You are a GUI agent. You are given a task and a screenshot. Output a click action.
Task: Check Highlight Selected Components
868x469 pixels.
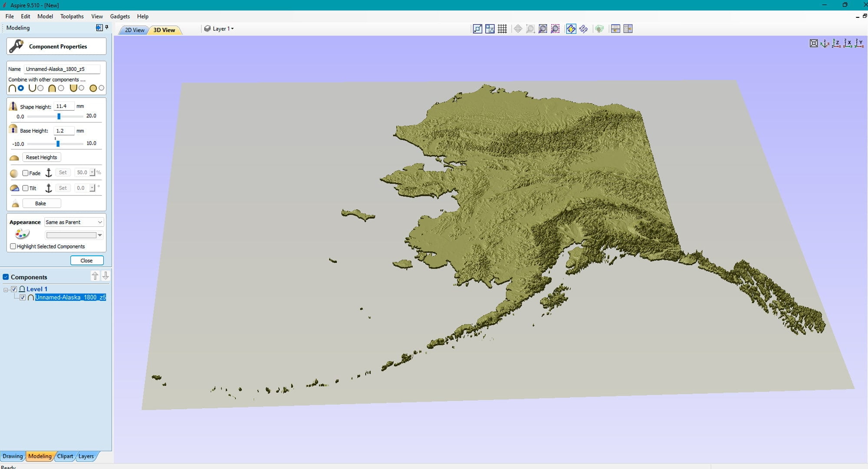(x=13, y=246)
